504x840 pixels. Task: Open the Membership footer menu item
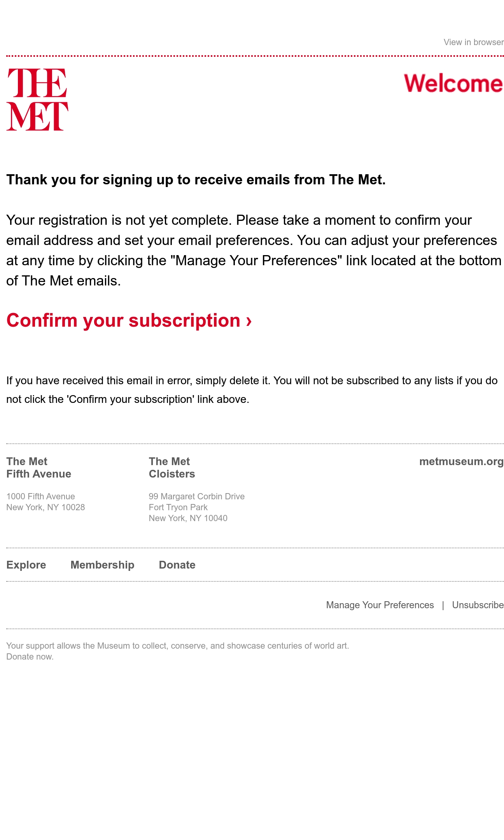point(102,565)
